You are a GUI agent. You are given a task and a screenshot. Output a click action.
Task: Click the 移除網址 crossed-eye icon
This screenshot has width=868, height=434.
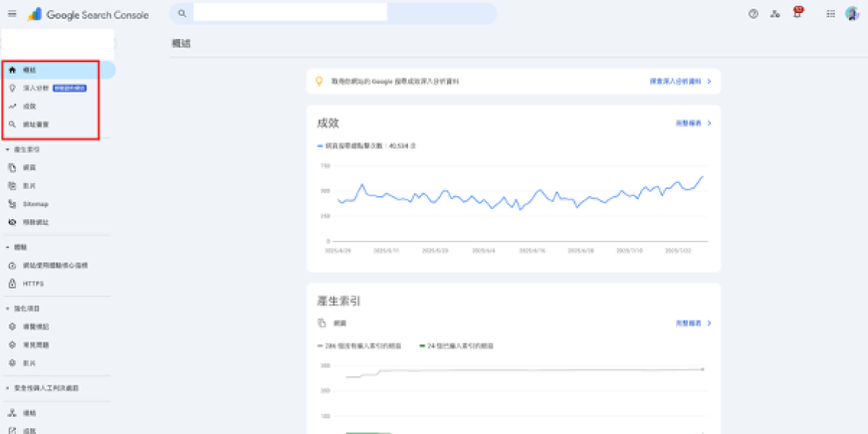tap(12, 222)
